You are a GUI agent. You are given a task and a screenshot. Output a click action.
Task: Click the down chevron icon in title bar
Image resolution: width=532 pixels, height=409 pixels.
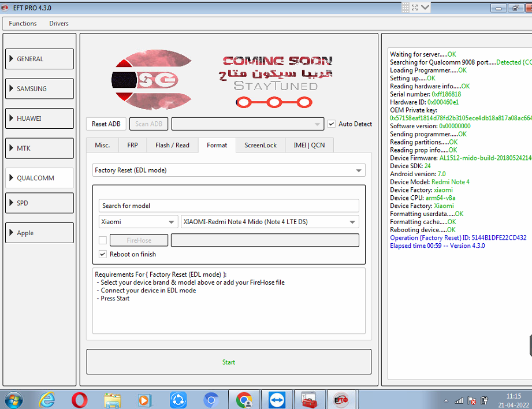(x=425, y=8)
